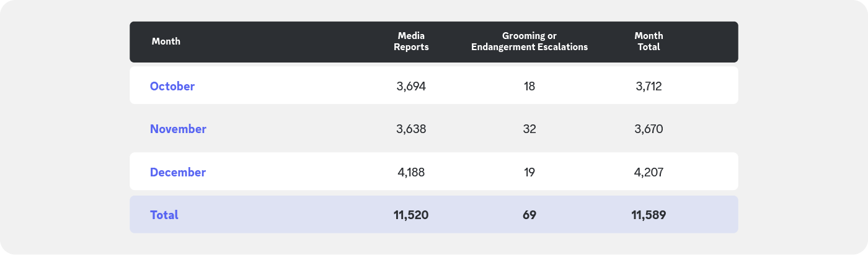Click October escalations count 18
The image size is (868, 255).
(529, 86)
